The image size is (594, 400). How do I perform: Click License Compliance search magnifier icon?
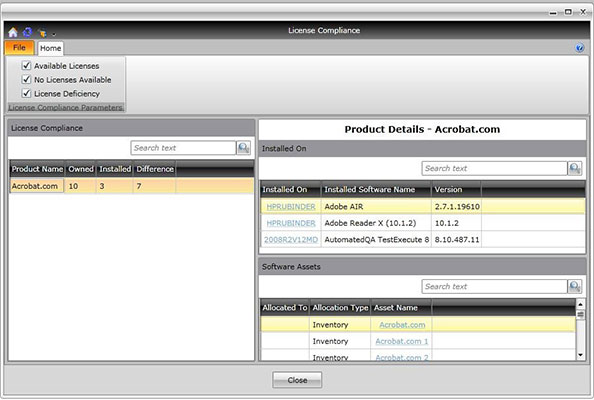[x=244, y=148]
